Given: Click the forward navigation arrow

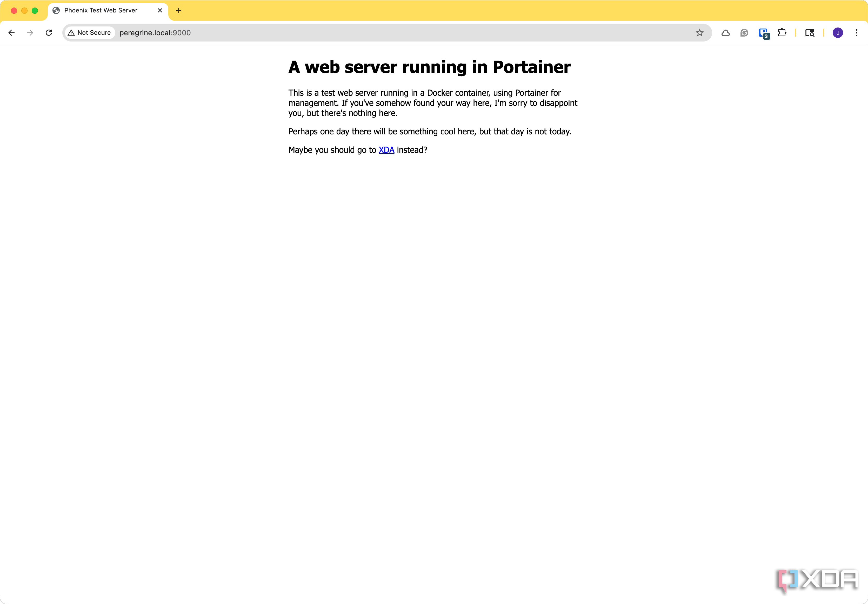Looking at the screenshot, I should point(30,33).
